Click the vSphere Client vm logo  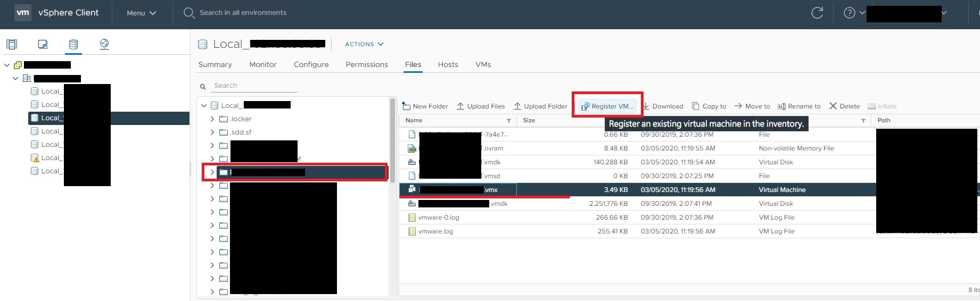[23, 13]
